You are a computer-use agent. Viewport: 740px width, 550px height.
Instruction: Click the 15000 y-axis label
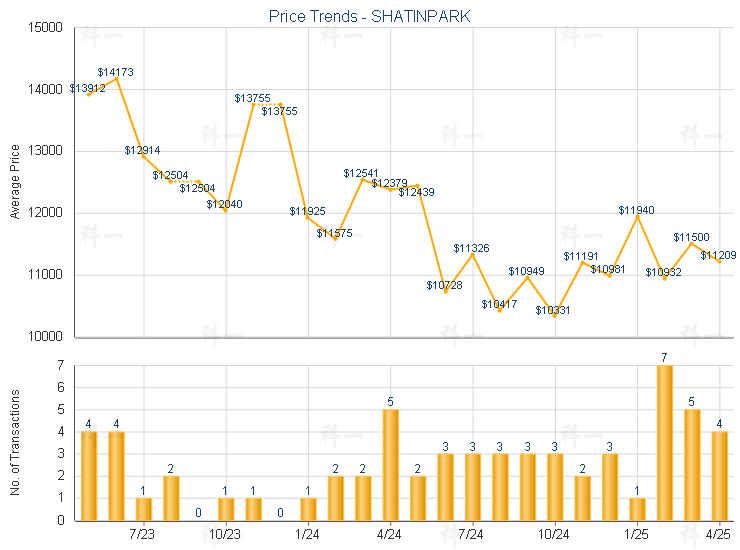pyautogui.click(x=45, y=27)
